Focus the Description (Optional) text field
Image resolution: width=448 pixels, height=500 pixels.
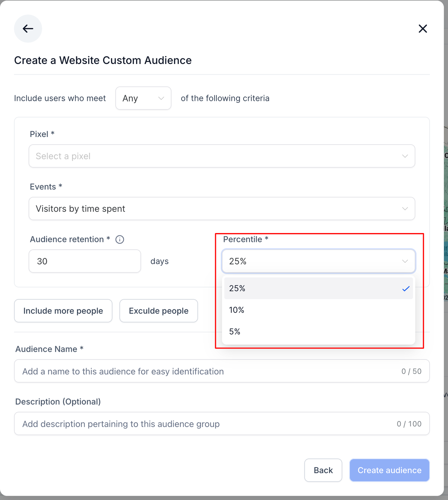(205, 424)
